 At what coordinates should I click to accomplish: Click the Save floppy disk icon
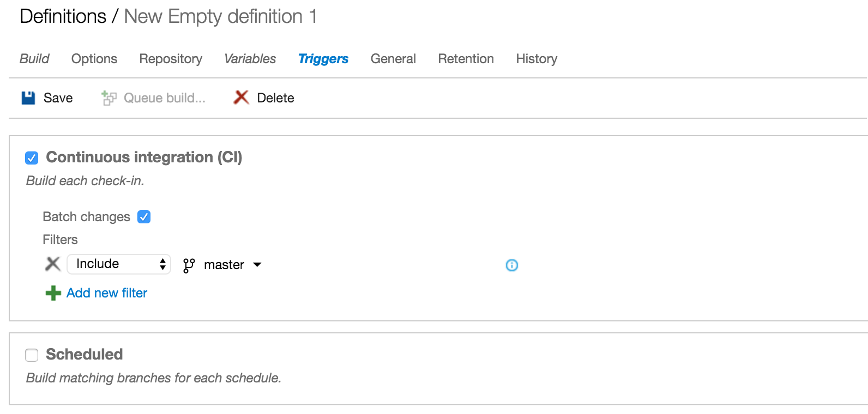[28, 98]
